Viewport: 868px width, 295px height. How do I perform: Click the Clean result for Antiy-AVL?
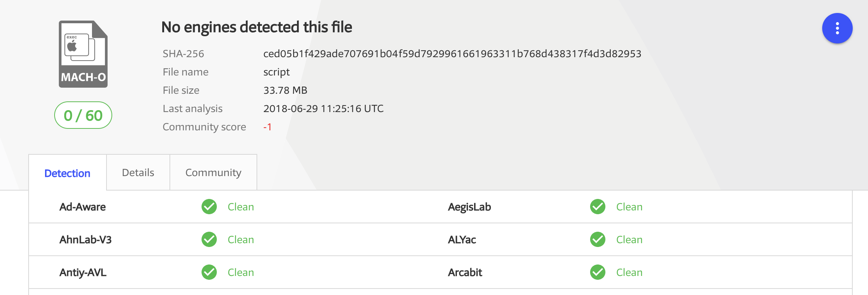point(241,273)
